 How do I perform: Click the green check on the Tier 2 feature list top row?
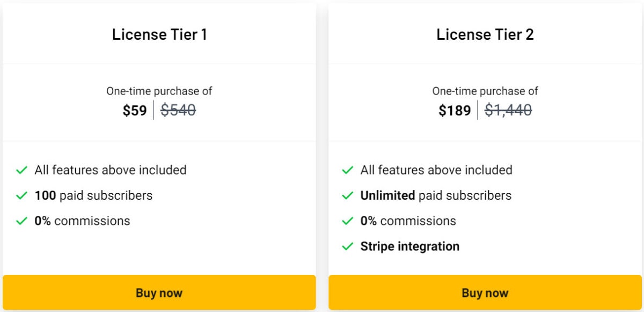point(347,170)
